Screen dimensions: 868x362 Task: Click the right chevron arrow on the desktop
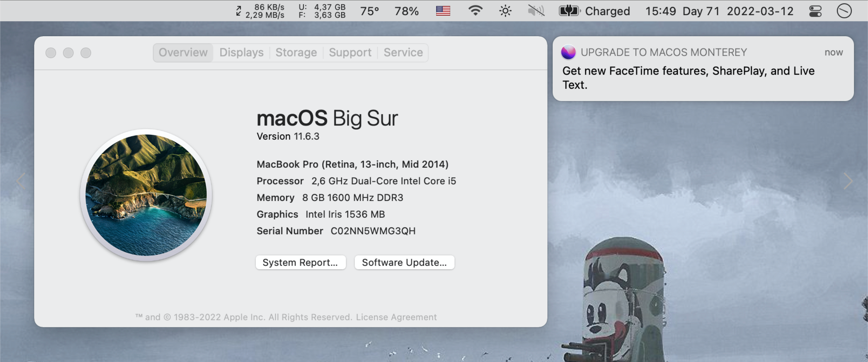[848, 181]
